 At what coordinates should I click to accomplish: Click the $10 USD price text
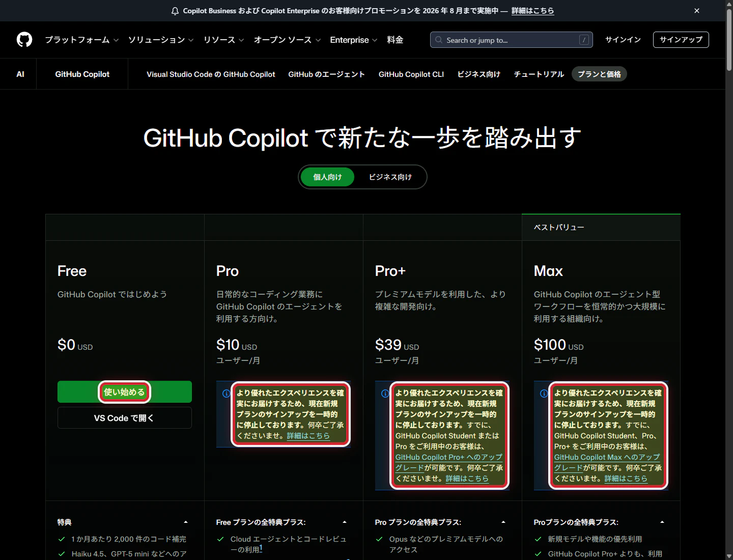click(237, 345)
